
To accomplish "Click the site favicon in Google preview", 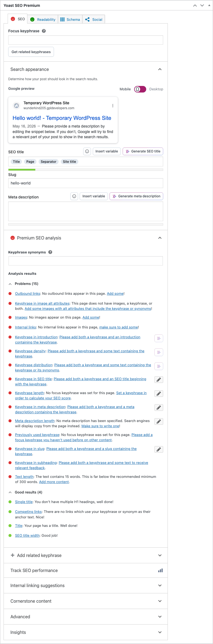I will tap(16, 106).
